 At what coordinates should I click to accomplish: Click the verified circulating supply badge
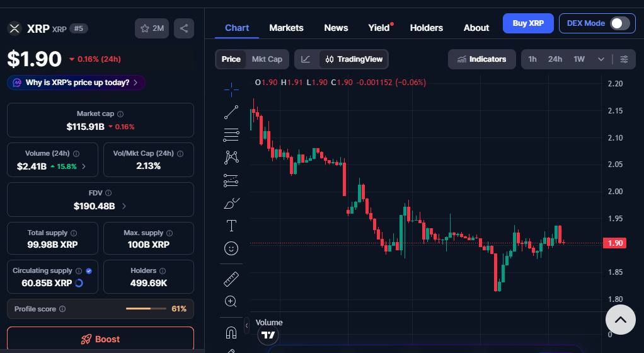89,271
